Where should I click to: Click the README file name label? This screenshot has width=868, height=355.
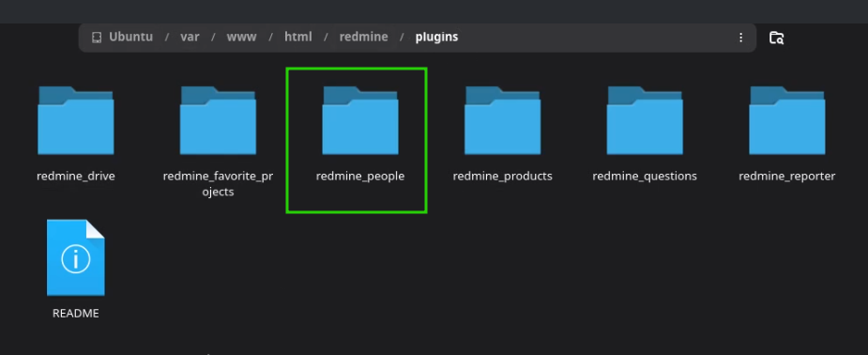pyautogui.click(x=76, y=314)
